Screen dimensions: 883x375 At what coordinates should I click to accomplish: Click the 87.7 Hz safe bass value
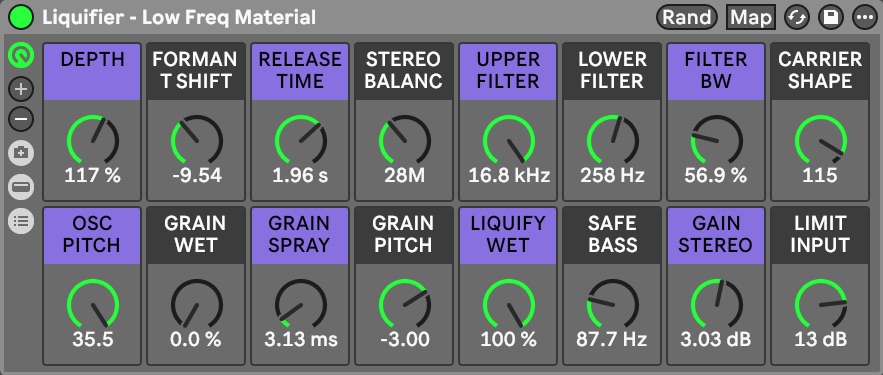pos(613,340)
